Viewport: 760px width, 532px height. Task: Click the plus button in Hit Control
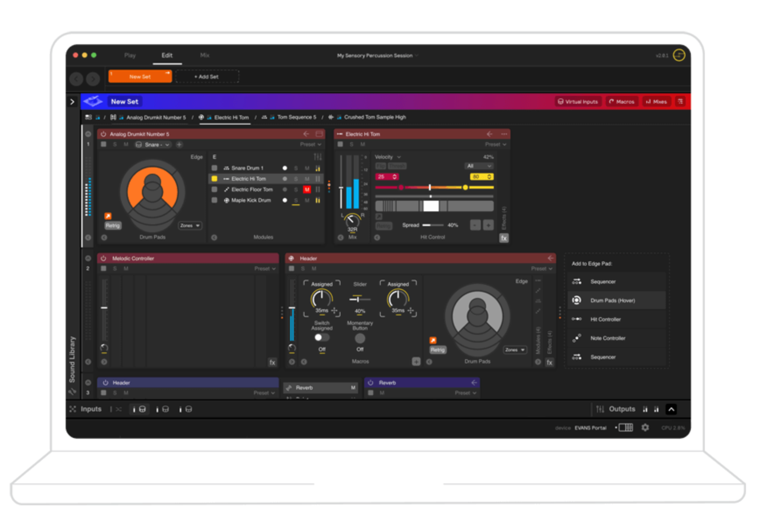(x=488, y=225)
